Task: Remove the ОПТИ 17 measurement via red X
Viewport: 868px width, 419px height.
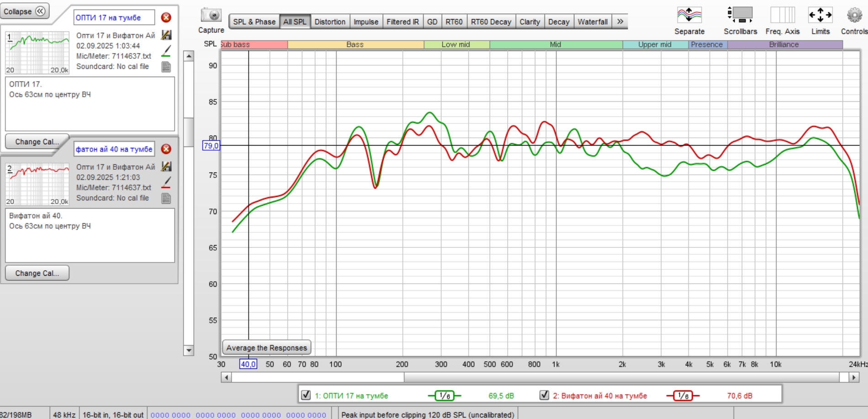Action: pyautogui.click(x=166, y=17)
